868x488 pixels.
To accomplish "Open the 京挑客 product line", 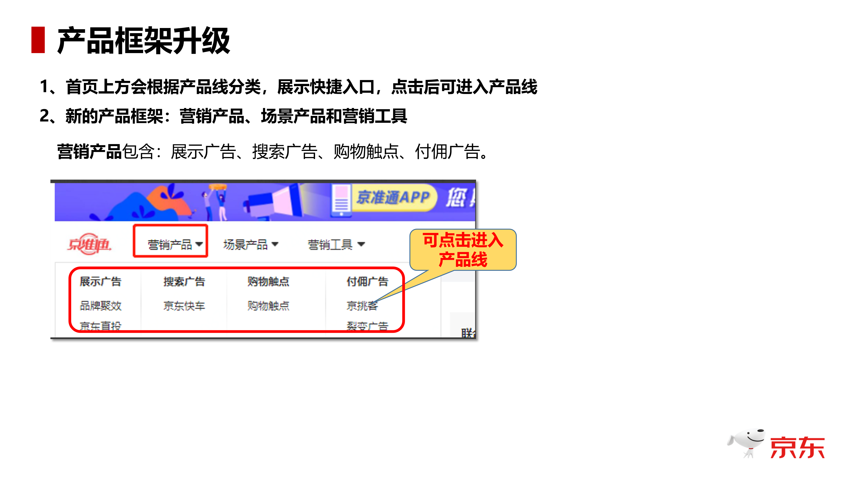I will pos(362,305).
